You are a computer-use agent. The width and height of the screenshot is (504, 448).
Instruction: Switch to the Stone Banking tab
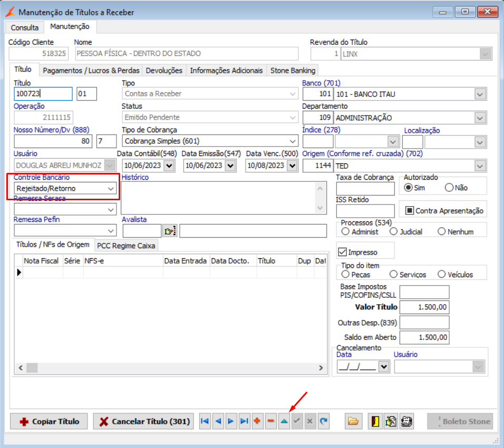tap(293, 70)
